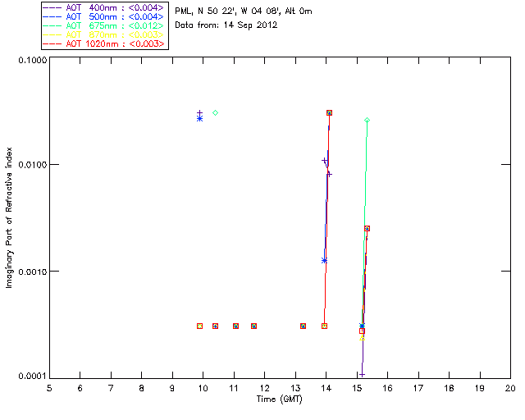
Task: Click the isolated green diamond marker near time 10.4
Action: pos(215,113)
